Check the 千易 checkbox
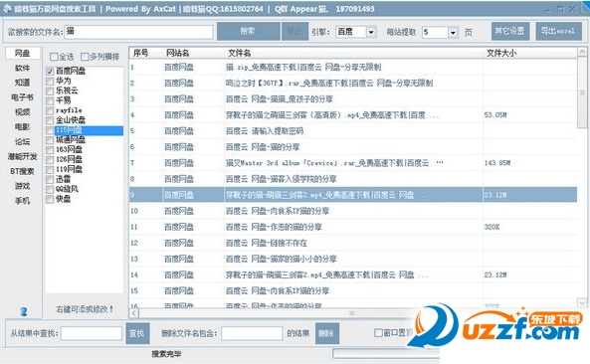This screenshot has height=364, width=590. (x=50, y=100)
